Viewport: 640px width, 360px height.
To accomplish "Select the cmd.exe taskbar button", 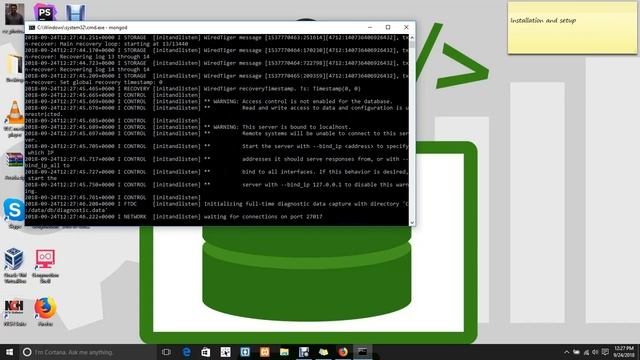I will (x=362, y=352).
